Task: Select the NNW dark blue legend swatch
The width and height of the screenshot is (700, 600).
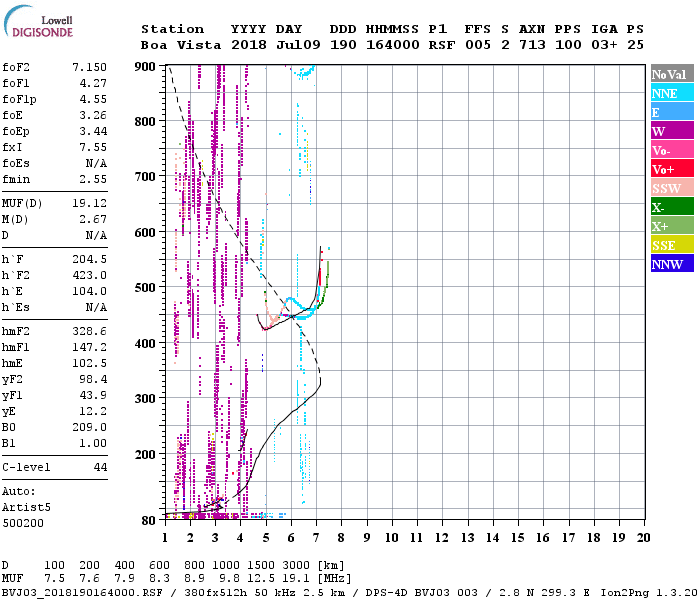Action: tap(672, 263)
